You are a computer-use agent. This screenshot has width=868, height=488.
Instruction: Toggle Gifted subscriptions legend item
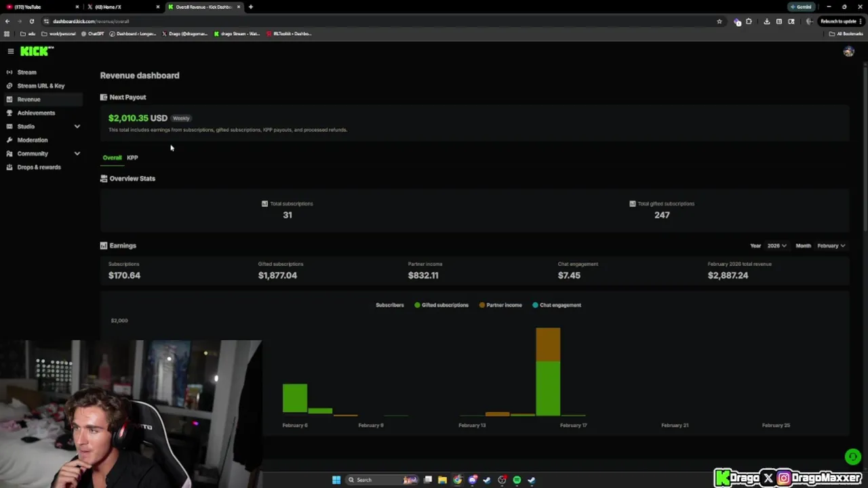(441, 305)
